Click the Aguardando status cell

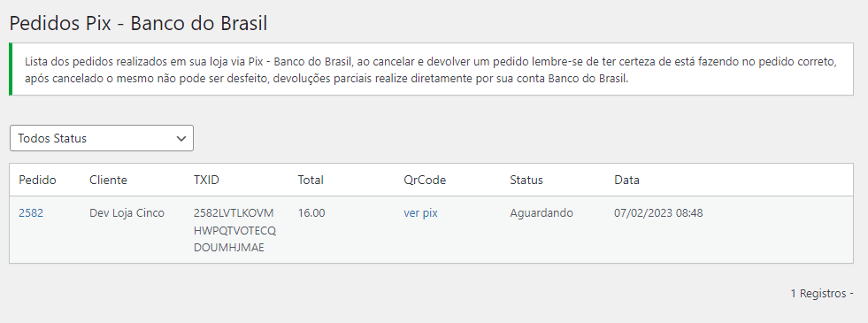(x=542, y=212)
